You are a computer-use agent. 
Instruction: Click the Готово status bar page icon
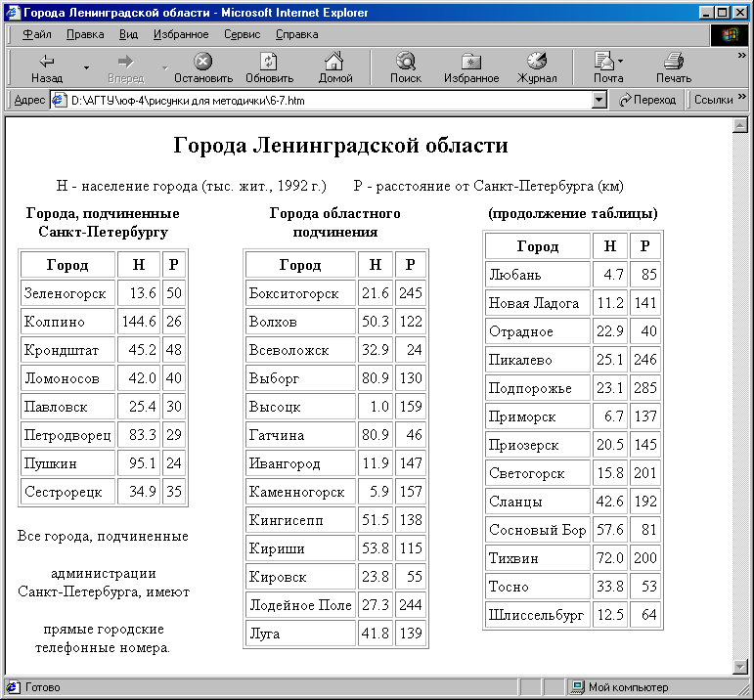13,687
